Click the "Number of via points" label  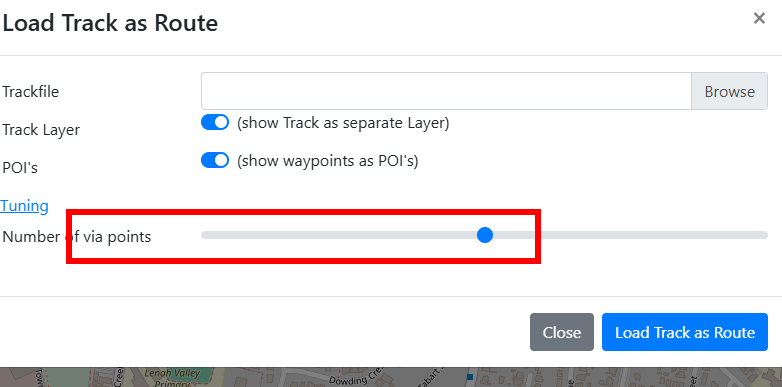[76, 236]
